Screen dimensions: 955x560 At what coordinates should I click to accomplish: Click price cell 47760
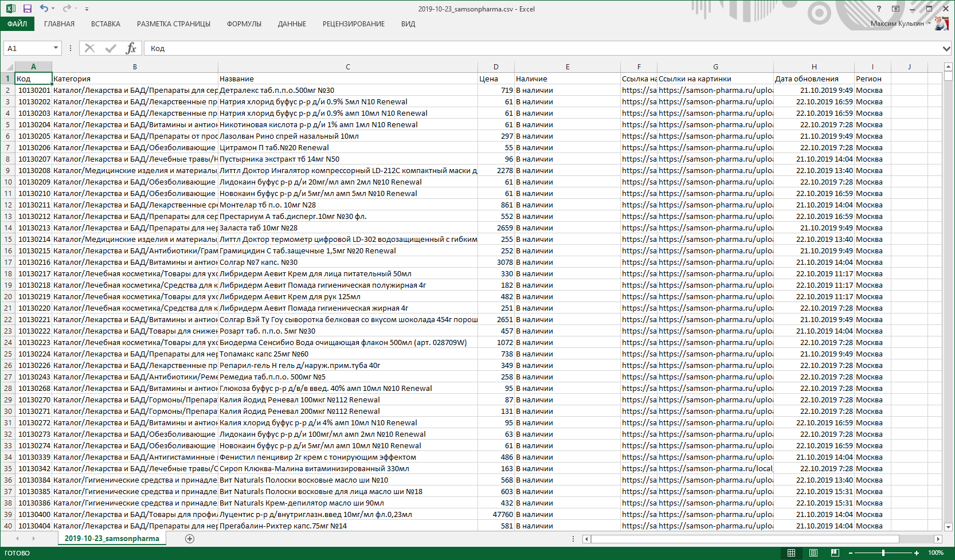point(496,514)
